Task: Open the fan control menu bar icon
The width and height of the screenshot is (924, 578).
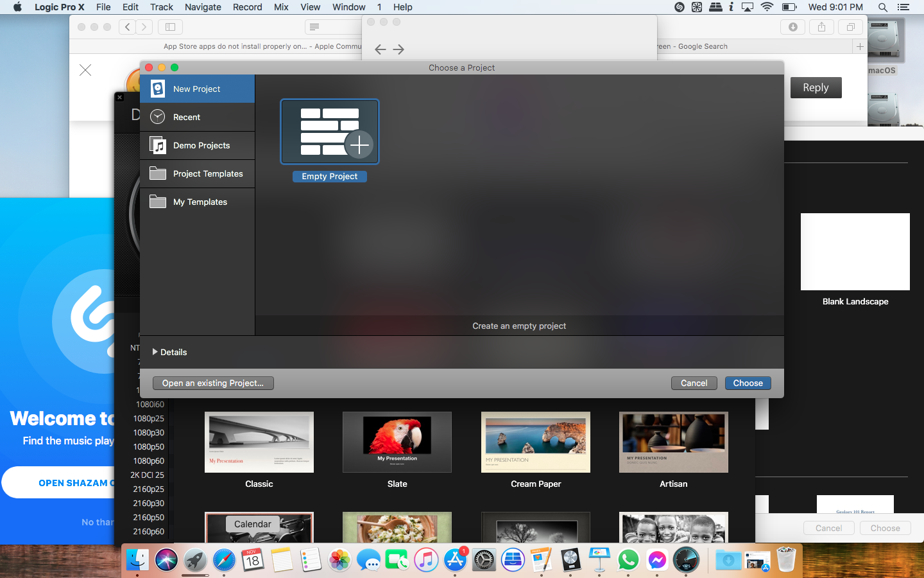Action: point(697,7)
